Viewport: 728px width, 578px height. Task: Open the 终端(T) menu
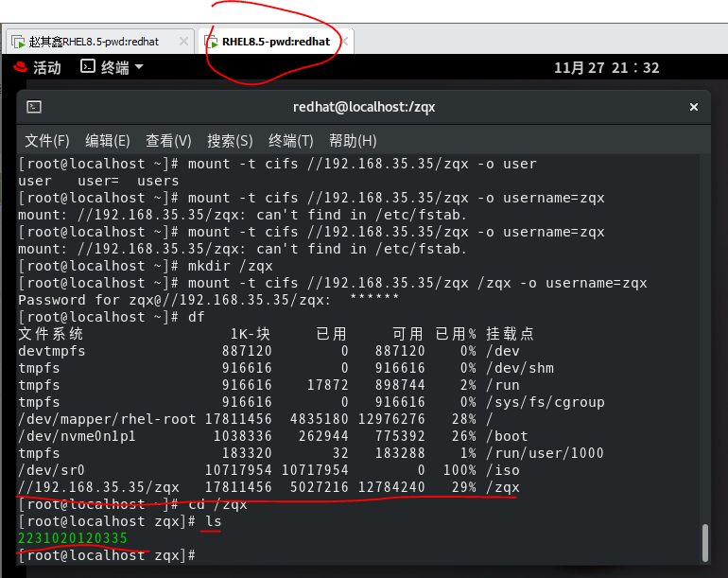click(x=291, y=140)
